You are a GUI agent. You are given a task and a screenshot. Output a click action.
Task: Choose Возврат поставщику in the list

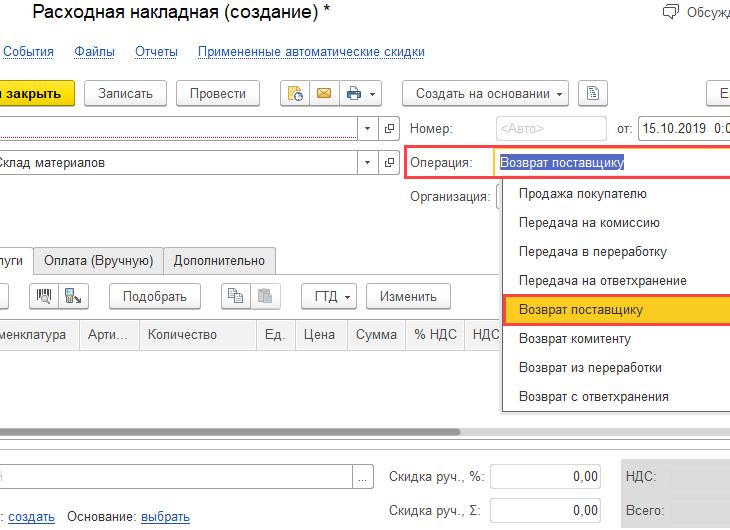[x=616, y=310]
